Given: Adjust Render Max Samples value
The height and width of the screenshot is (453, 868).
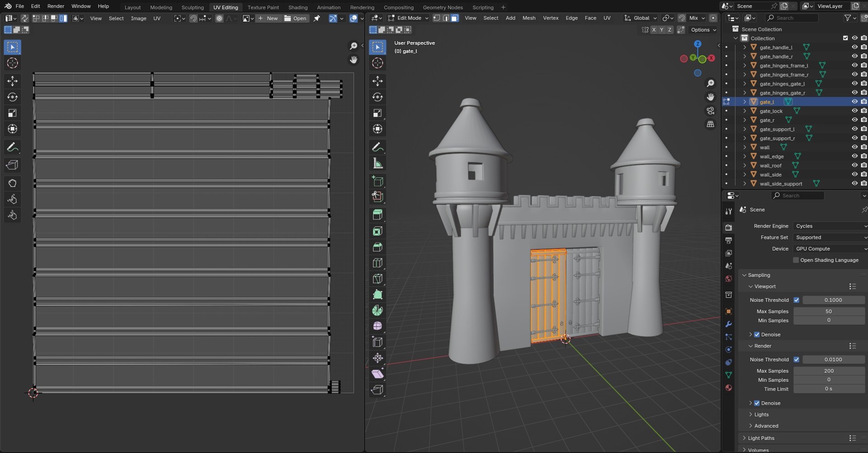Looking at the screenshot, I should (x=829, y=371).
